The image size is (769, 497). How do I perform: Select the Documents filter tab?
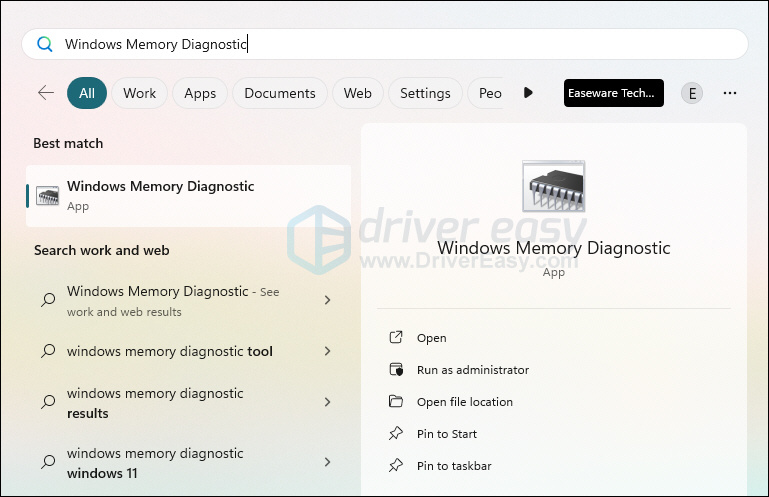click(x=280, y=93)
